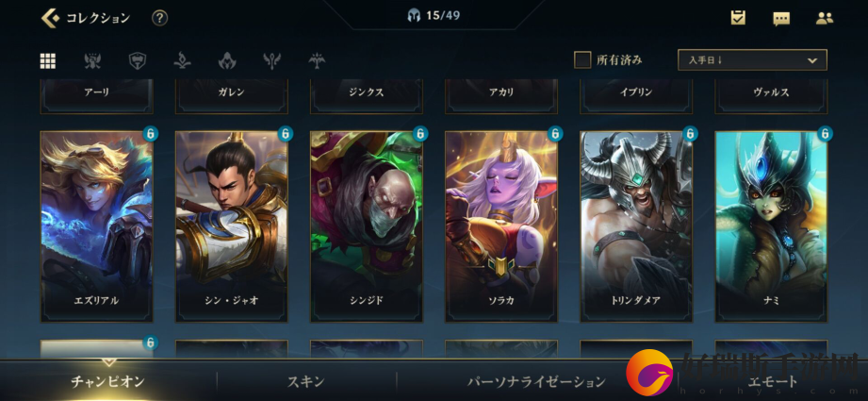Select the チャンピオン tab

(x=108, y=381)
